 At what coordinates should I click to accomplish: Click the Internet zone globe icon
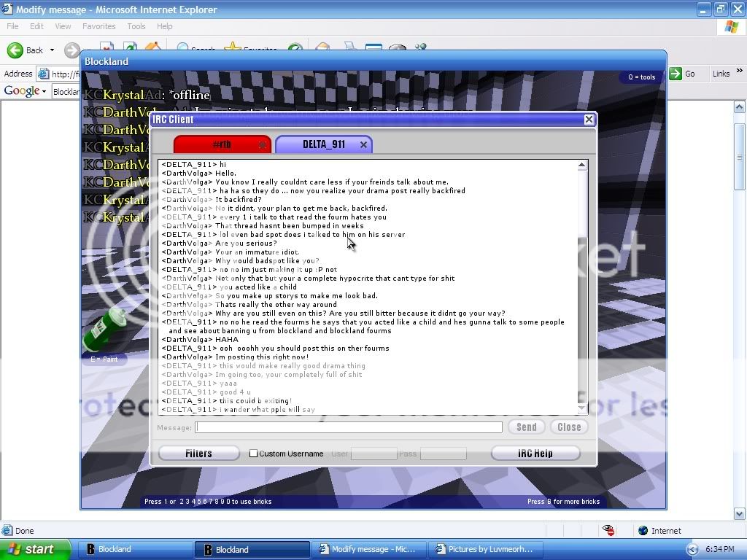click(x=643, y=531)
